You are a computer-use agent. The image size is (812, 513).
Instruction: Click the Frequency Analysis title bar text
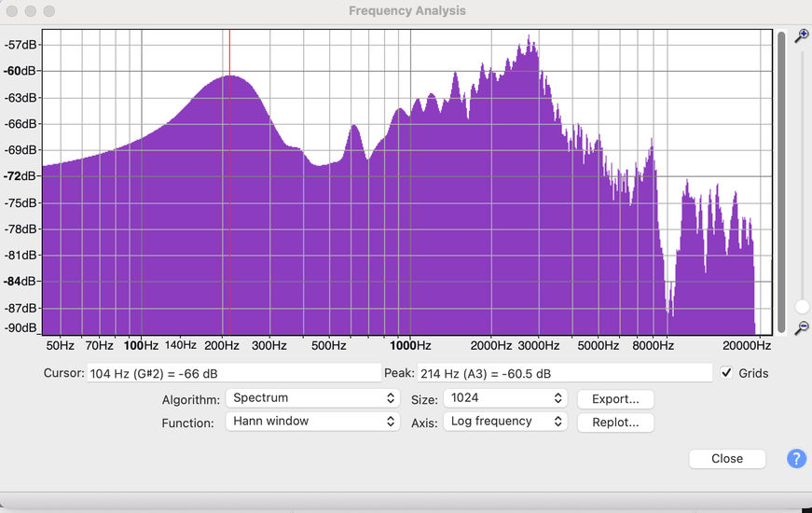(x=406, y=11)
